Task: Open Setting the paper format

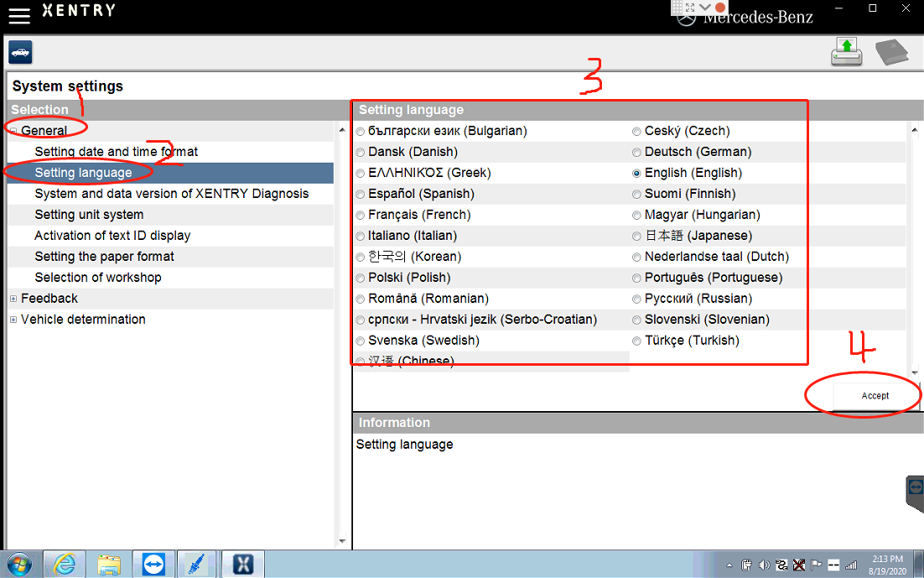Action: (104, 257)
